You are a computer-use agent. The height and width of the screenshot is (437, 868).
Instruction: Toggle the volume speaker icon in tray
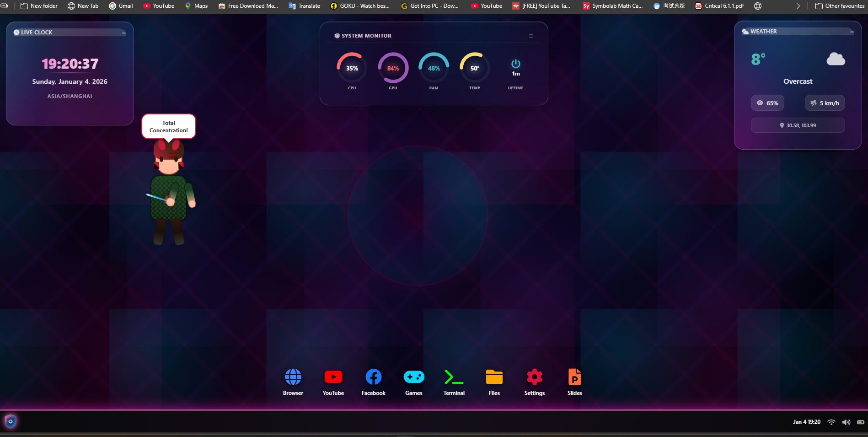[x=846, y=422]
